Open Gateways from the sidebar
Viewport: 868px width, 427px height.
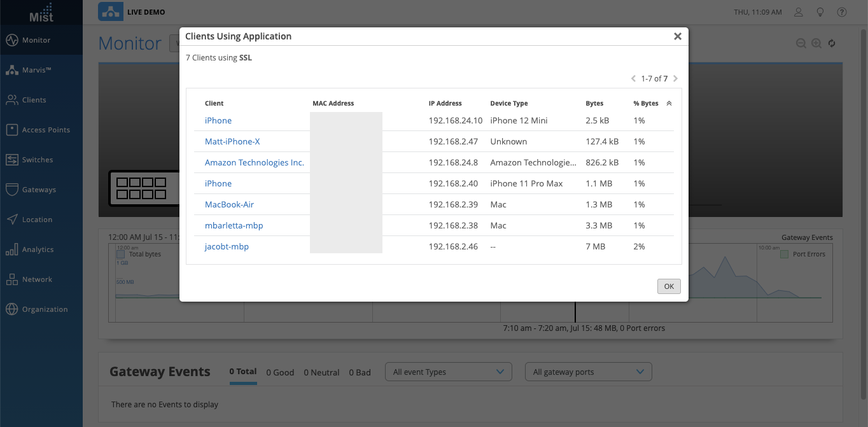38,190
